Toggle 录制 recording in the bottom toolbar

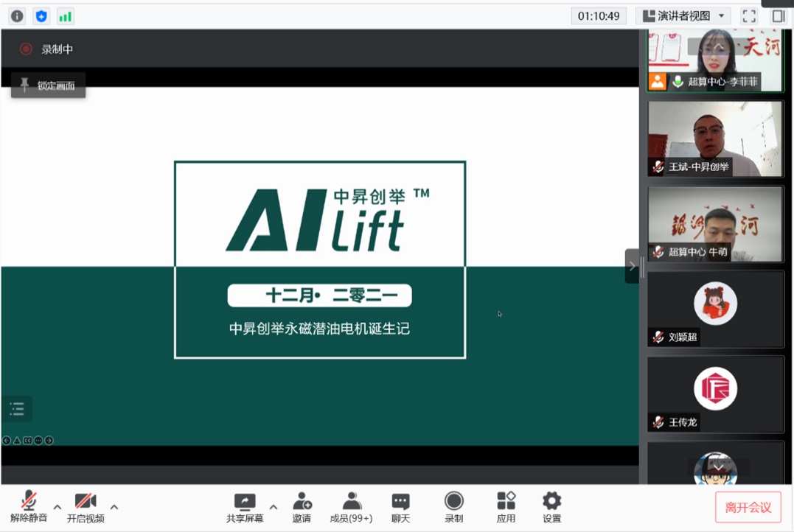(453, 507)
